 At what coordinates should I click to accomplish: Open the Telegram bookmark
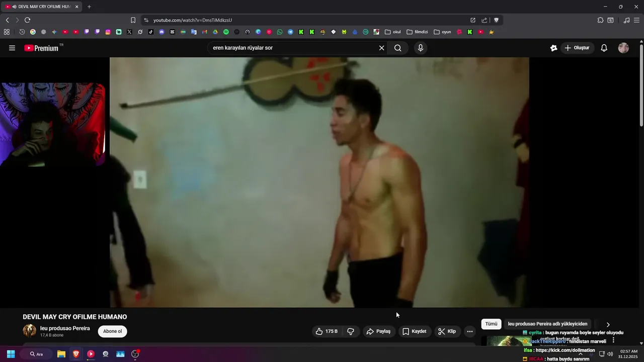(290, 32)
